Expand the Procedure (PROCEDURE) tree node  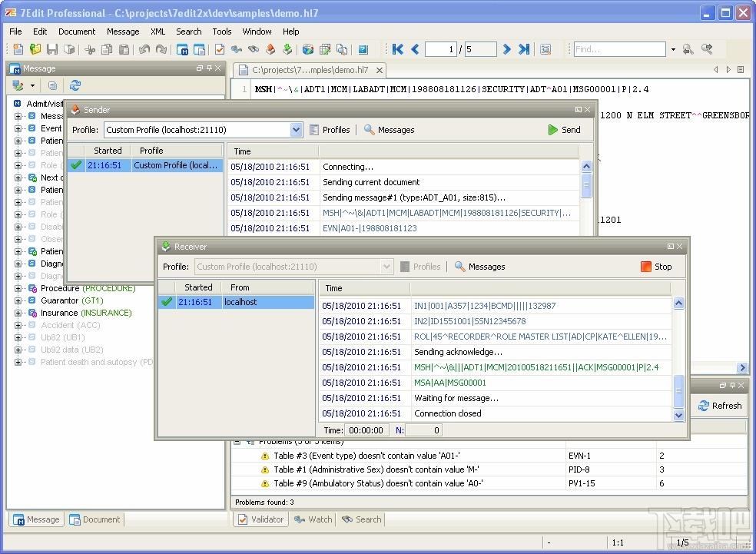pos(18,288)
